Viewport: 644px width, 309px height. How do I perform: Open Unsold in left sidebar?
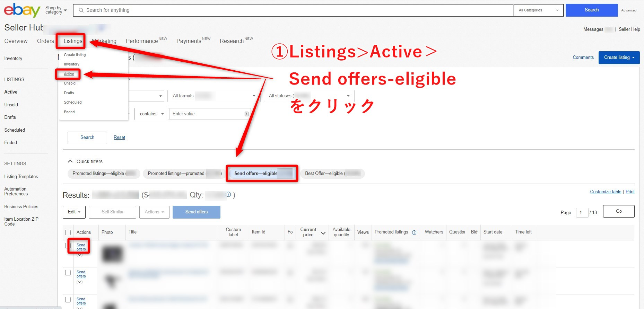click(x=11, y=105)
